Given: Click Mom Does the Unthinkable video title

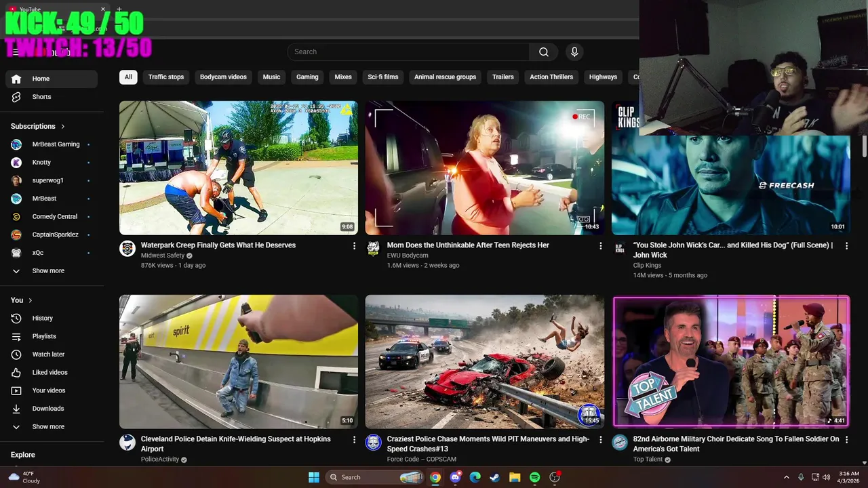Looking at the screenshot, I should tap(468, 245).
